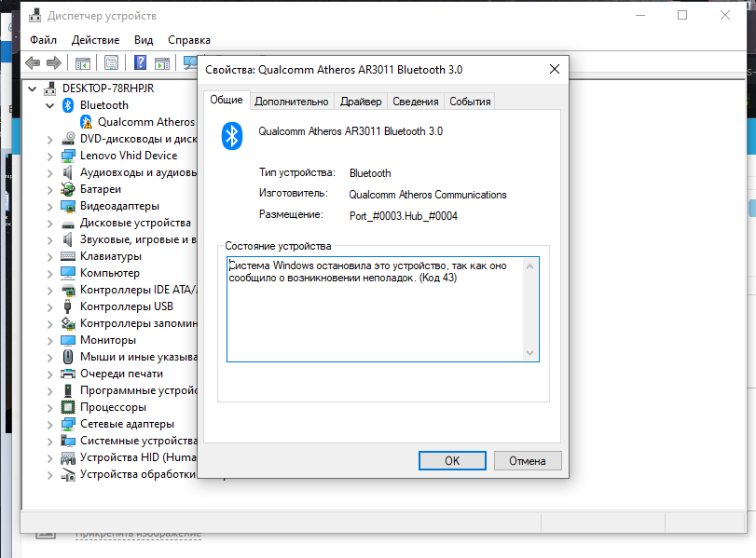
Task: Switch to the События tab
Action: [470, 102]
